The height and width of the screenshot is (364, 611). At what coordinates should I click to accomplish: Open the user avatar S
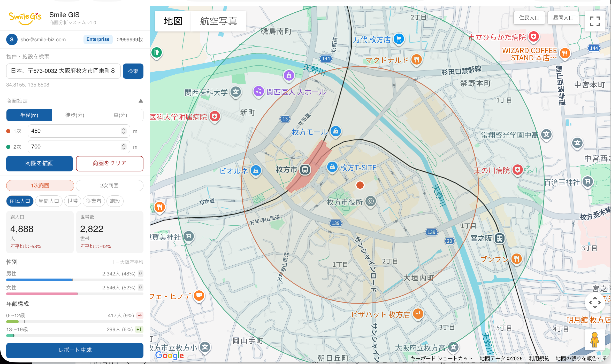click(x=12, y=39)
